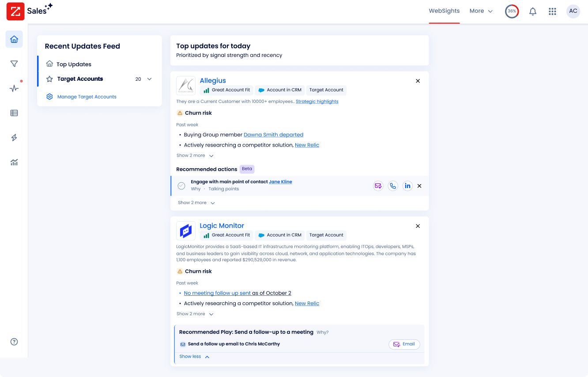Image resolution: width=588 pixels, height=377 pixels.
Task: Click the Beta badge by Recommended actions
Action: 247,169
